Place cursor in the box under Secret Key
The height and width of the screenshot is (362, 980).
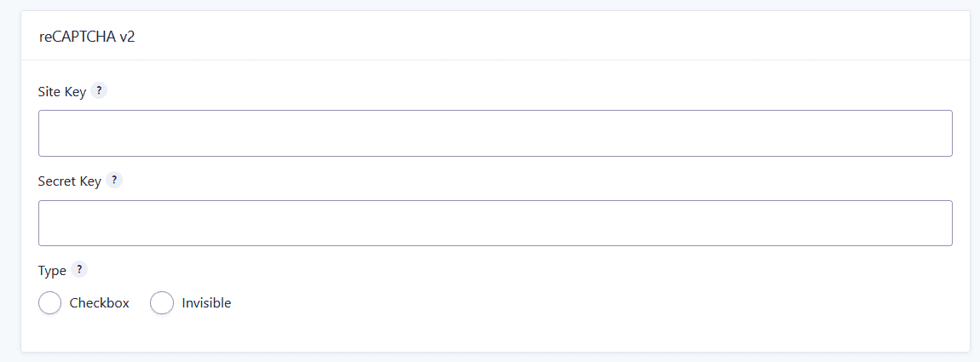coord(495,223)
